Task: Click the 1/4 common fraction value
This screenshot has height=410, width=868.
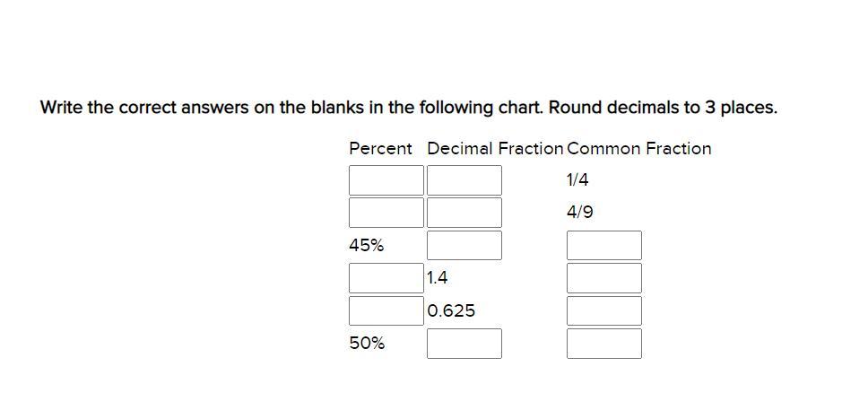Action: [x=577, y=180]
